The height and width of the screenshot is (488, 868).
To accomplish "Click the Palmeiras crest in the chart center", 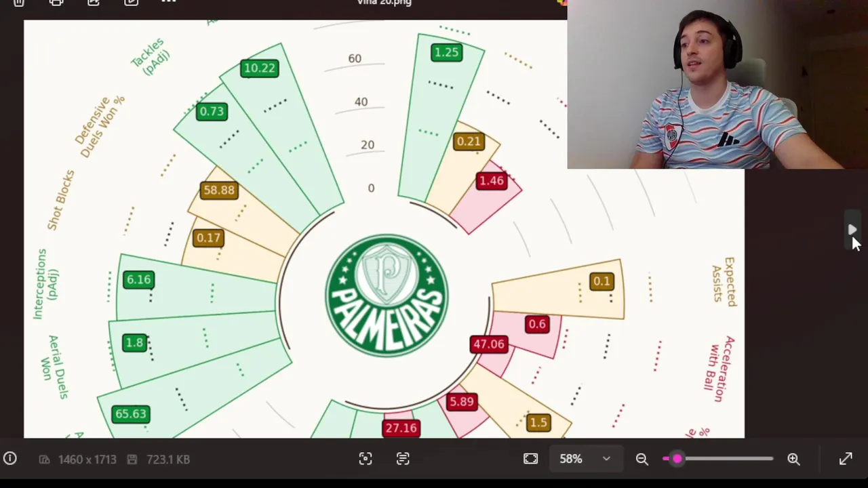I will [x=387, y=296].
